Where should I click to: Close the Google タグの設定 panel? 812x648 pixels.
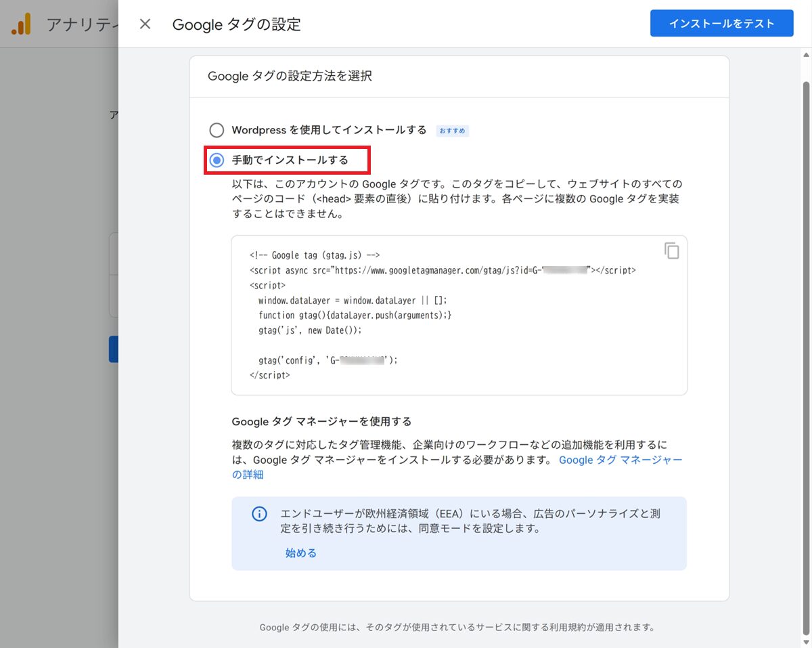145,24
